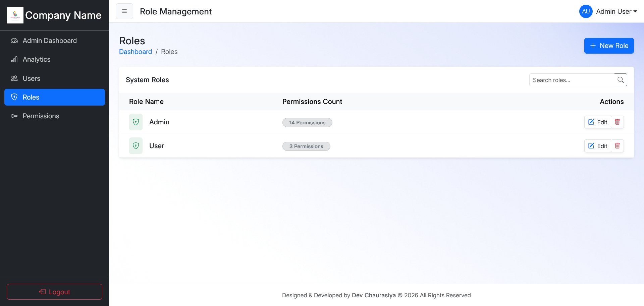Click the shield icon beside User role

click(136, 146)
